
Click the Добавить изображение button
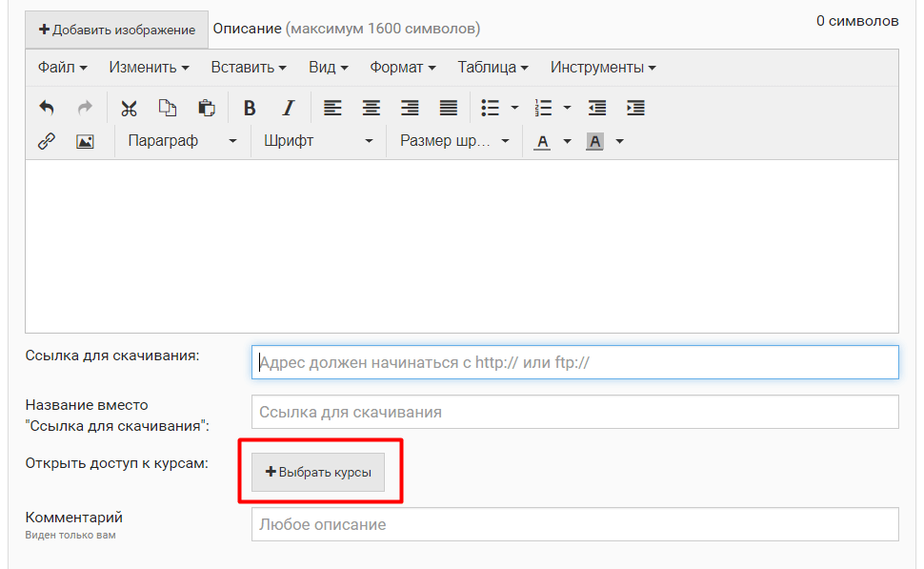click(x=116, y=30)
